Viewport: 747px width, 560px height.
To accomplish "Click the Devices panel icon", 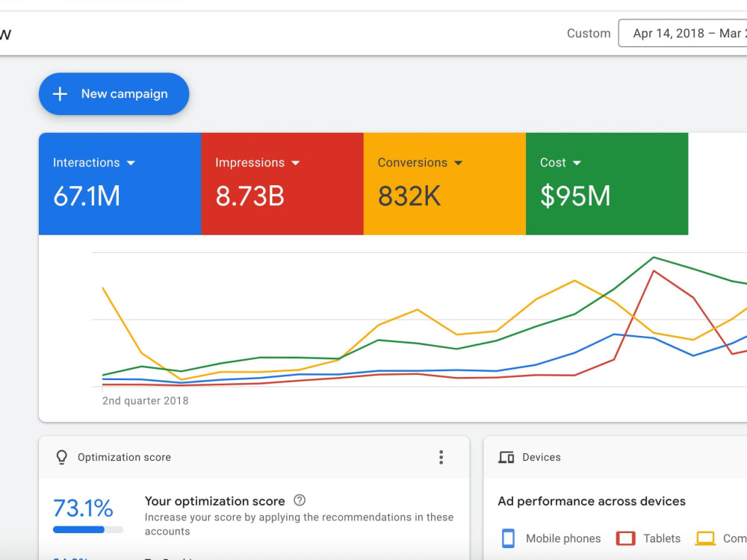I will (506, 458).
